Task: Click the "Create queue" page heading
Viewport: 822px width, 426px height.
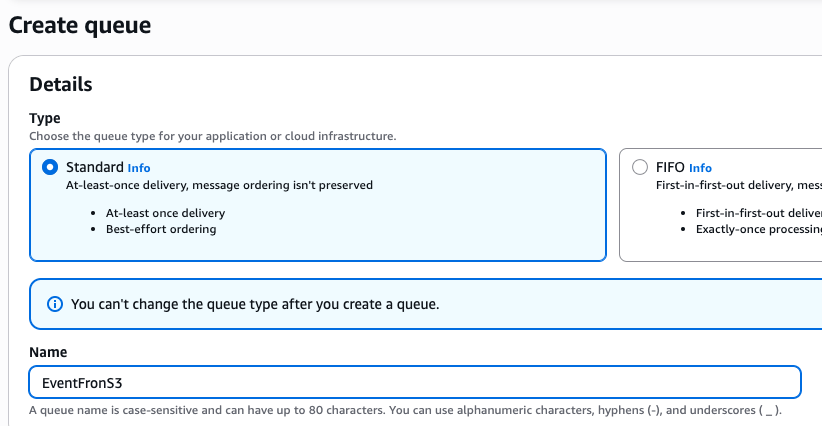Action: (x=80, y=25)
